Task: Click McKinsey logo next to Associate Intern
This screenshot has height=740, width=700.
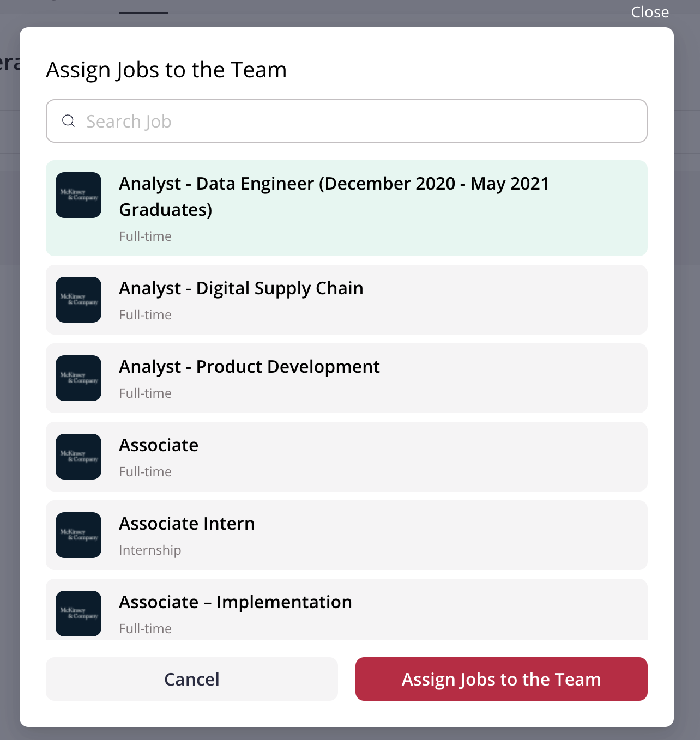Action: (79, 535)
